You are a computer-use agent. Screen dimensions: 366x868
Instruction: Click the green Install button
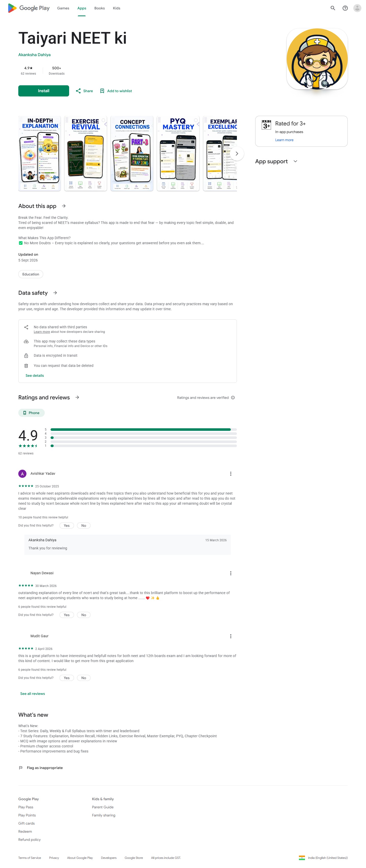pos(43,91)
